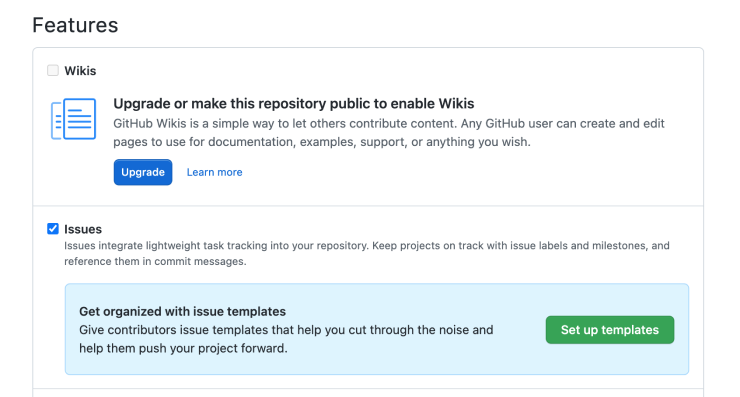Uncheck the Issues checkbox
The image size is (740, 397).
tap(53, 229)
